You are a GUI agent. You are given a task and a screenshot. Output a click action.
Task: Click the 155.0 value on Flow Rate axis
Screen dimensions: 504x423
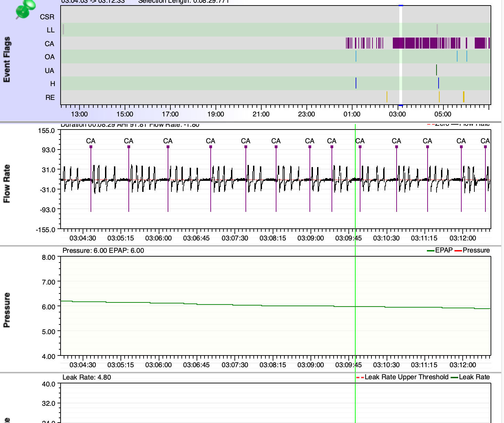[x=46, y=131]
